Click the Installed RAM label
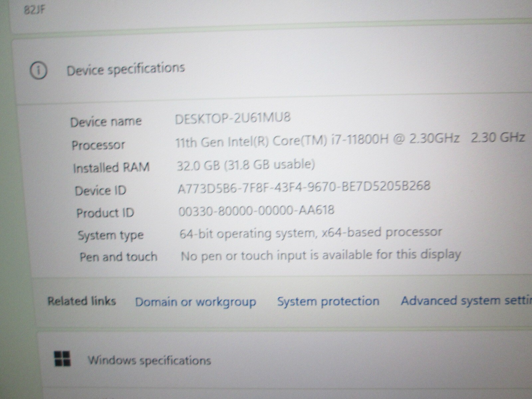 coord(111,168)
